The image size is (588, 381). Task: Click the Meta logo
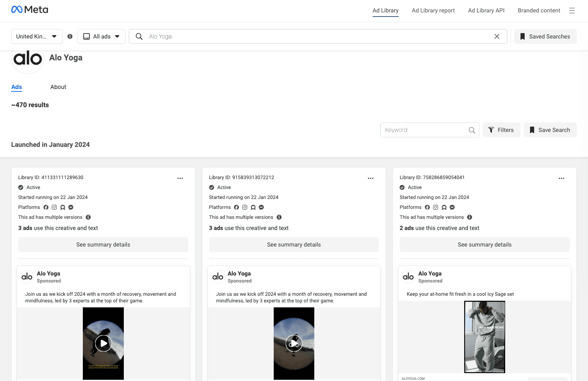point(29,10)
